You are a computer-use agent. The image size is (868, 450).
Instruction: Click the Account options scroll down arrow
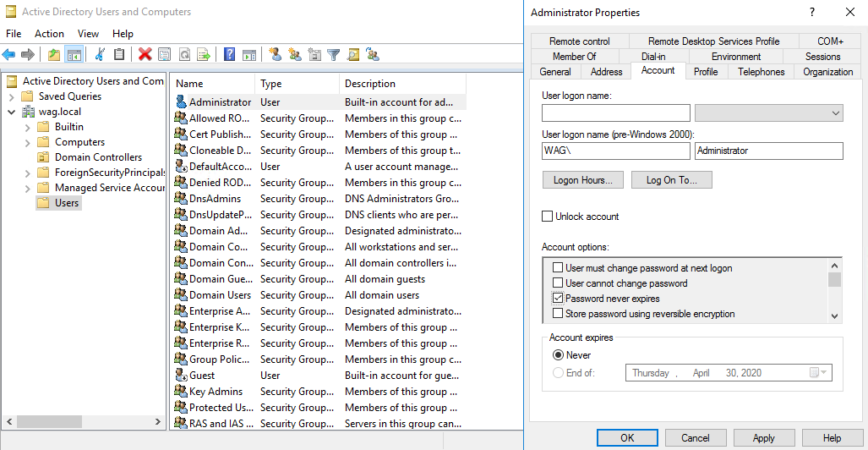click(835, 316)
